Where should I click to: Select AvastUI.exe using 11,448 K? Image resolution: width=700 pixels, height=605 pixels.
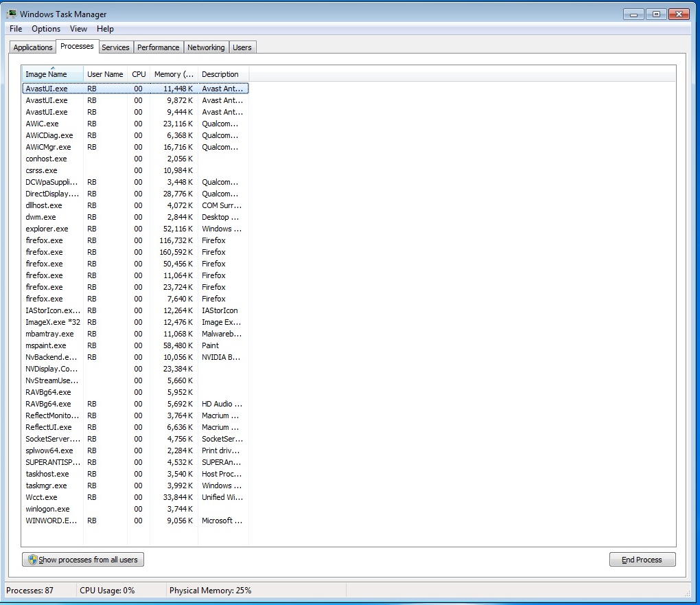135,89
